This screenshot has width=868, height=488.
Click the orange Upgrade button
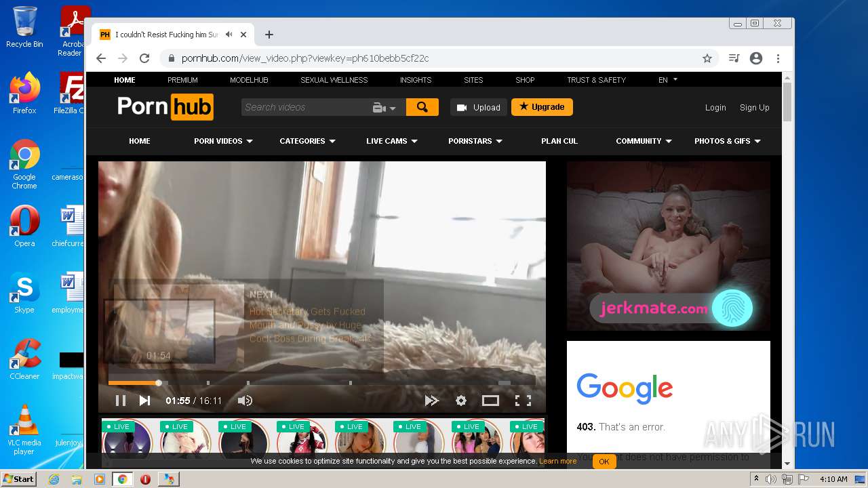(542, 107)
